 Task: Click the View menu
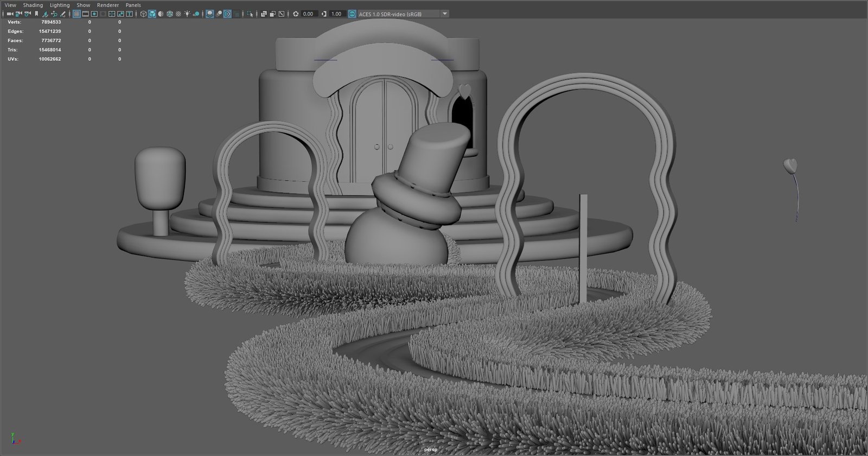point(10,5)
